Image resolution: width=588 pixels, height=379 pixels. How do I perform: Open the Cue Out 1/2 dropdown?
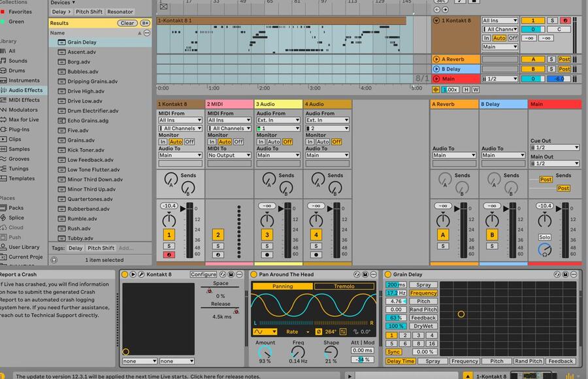(554, 148)
